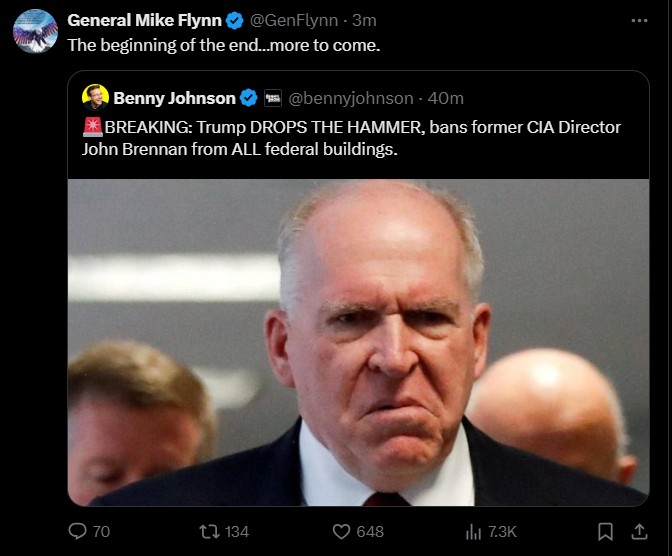This screenshot has height=556, width=672.
Task: Open the quoted post's photo
Action: [x=358, y=342]
